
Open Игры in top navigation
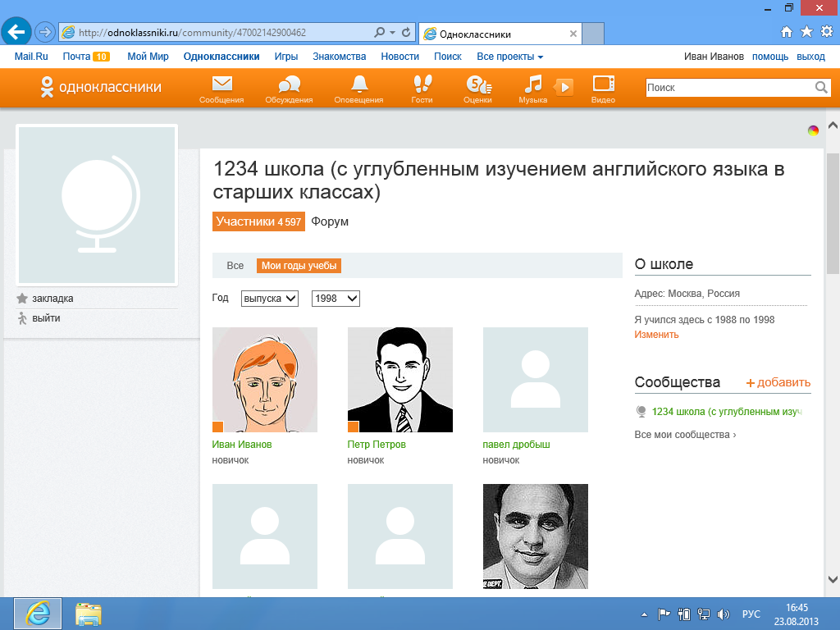point(286,57)
